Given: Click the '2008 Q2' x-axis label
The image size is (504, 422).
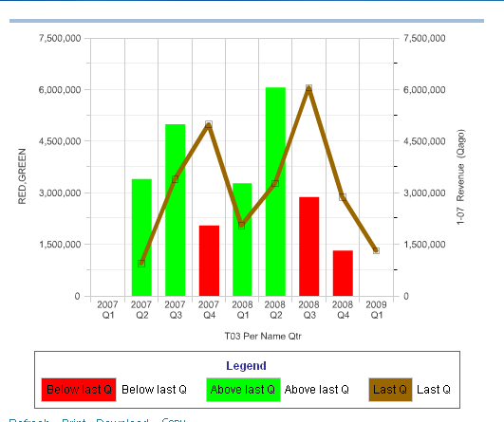Looking at the screenshot, I should click(x=275, y=309).
